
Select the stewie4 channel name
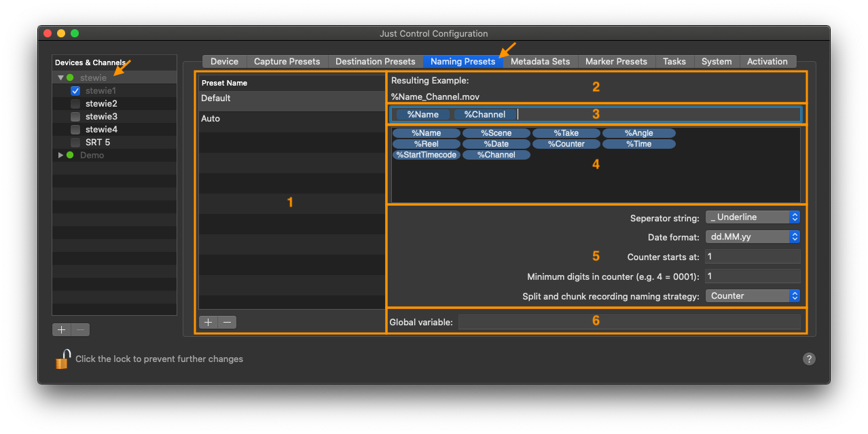[101, 129]
